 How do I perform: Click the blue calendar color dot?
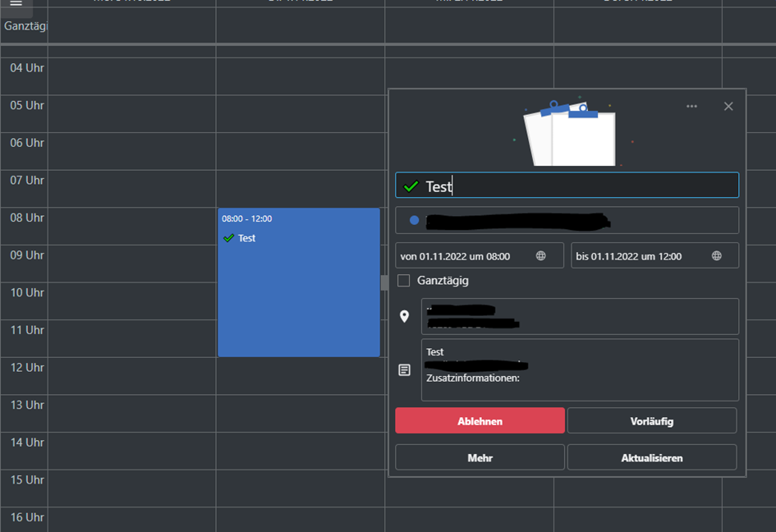click(414, 220)
